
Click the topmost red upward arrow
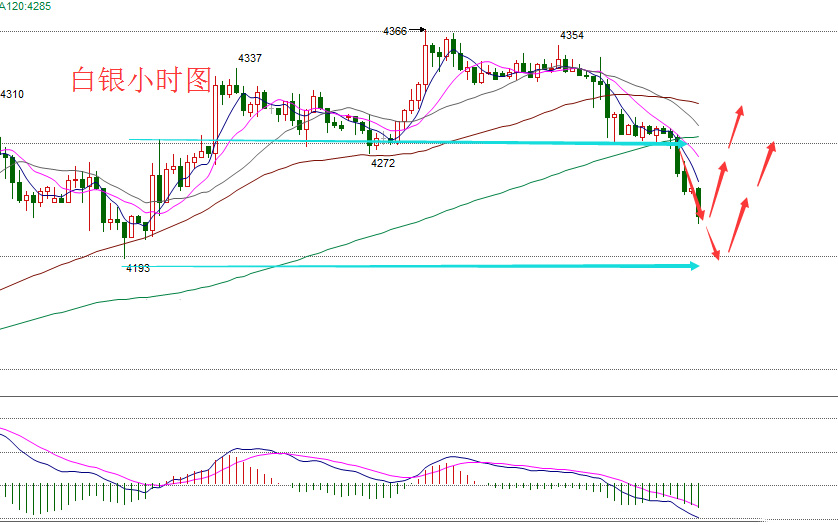pos(737,124)
